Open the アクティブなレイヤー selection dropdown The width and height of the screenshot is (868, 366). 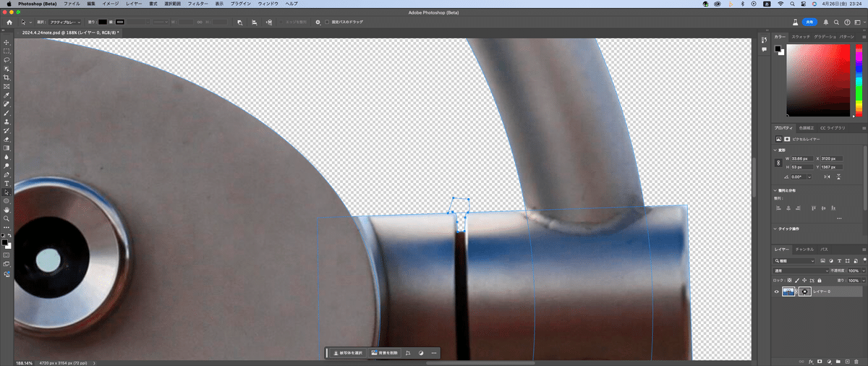pos(65,22)
